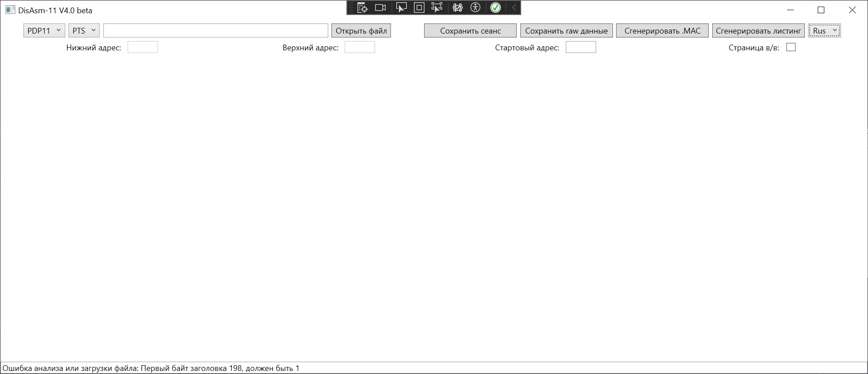This screenshot has width=868, height=374.
Task: Click Сгенерировать листинг button
Action: tap(758, 30)
